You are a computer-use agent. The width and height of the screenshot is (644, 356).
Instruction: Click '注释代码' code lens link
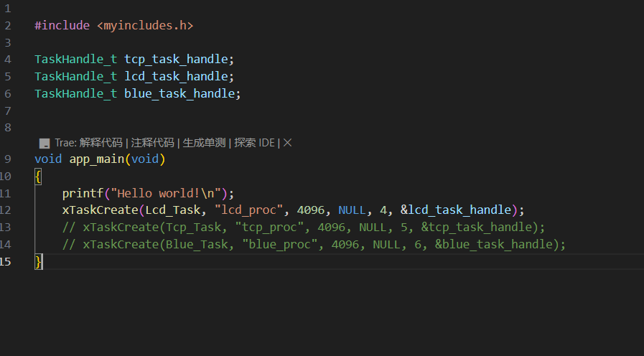click(x=152, y=143)
